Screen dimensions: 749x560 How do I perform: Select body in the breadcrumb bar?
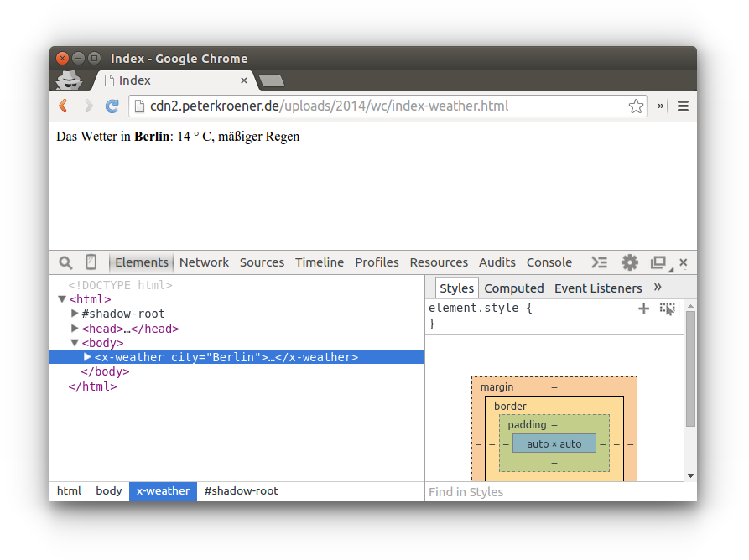[x=108, y=491]
